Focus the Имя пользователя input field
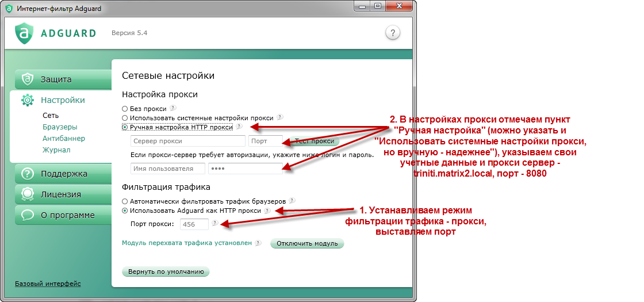The width and height of the screenshot is (644, 302). (168, 169)
